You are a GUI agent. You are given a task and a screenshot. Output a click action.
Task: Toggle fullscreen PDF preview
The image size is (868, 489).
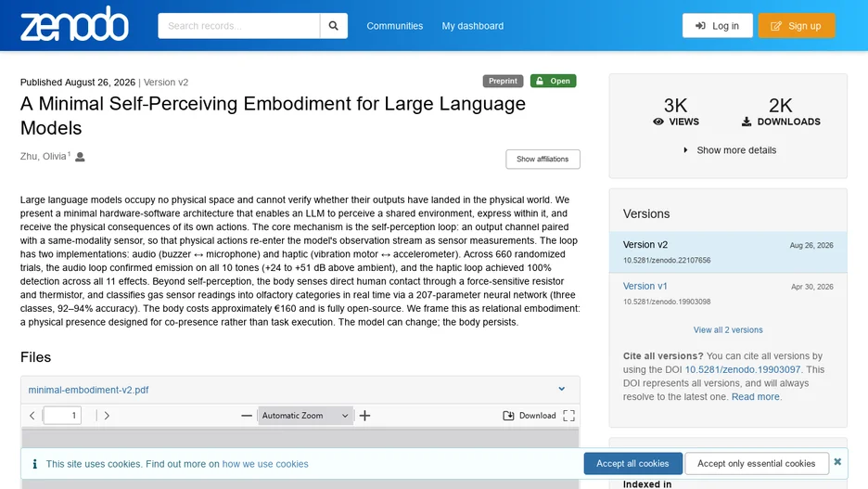[x=568, y=416]
